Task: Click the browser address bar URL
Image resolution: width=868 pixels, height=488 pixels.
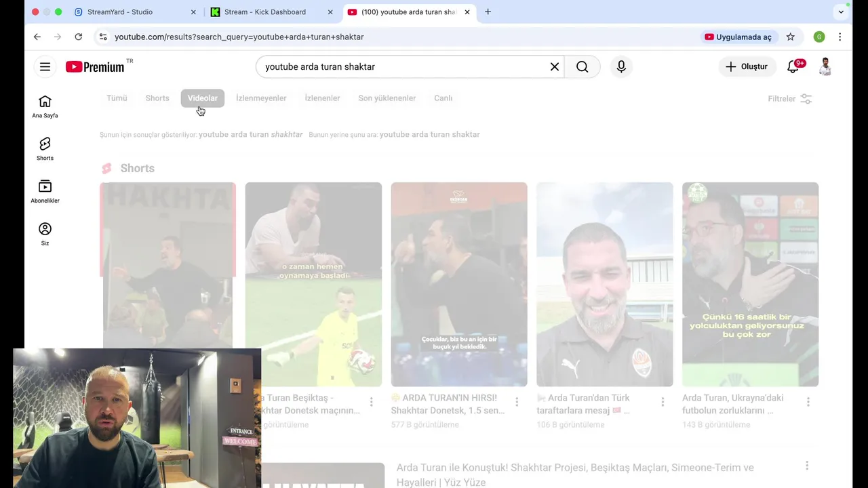Action: 239,37
